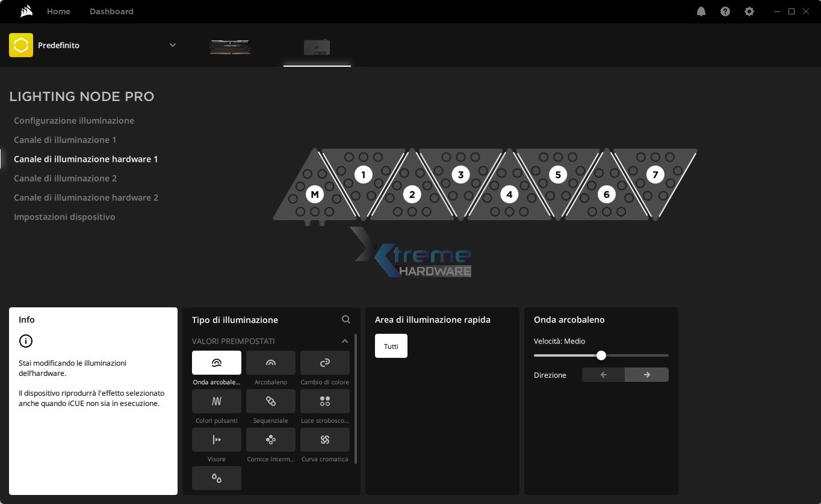Select the Onda arcobaleno lighting effect
This screenshot has width=821, height=504.
pos(216,363)
